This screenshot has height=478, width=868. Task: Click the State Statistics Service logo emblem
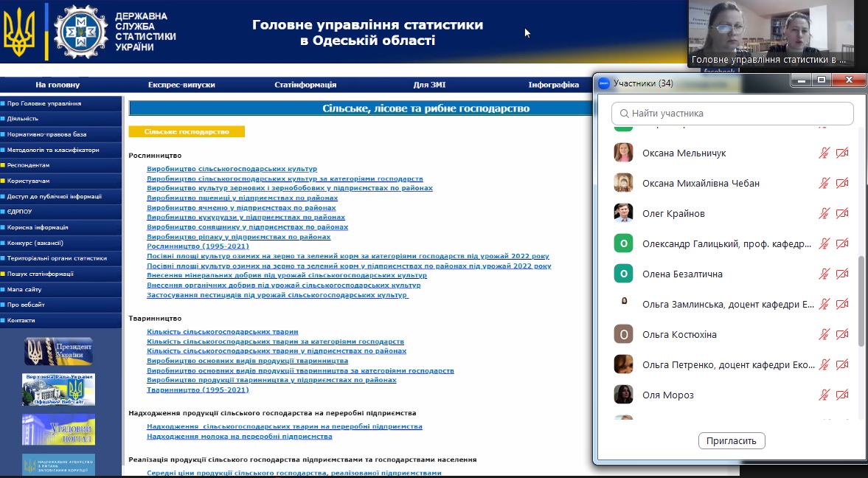(x=82, y=31)
